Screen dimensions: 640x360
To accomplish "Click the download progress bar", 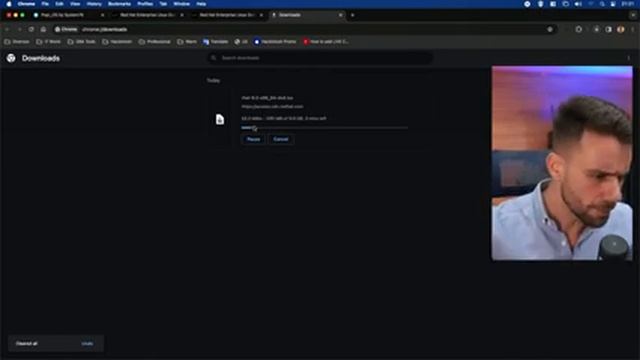I will click(324, 128).
